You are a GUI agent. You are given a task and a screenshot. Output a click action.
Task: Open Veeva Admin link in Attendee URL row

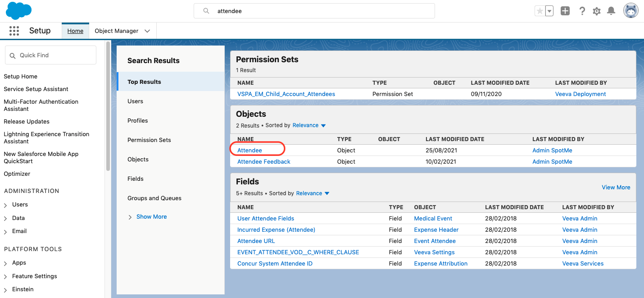coord(580,241)
